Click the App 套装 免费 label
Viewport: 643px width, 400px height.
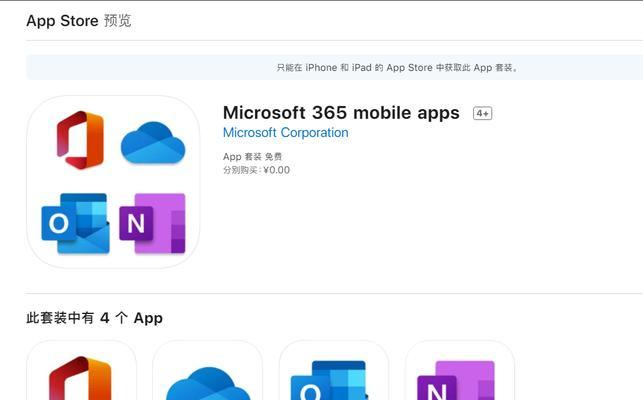[252, 156]
